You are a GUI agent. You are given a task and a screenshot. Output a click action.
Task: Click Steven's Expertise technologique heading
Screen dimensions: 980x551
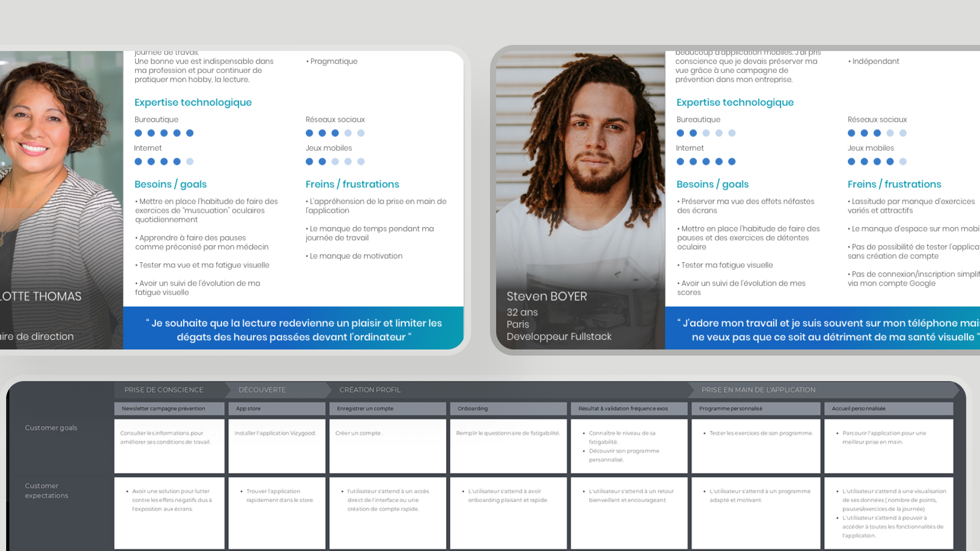(x=735, y=103)
